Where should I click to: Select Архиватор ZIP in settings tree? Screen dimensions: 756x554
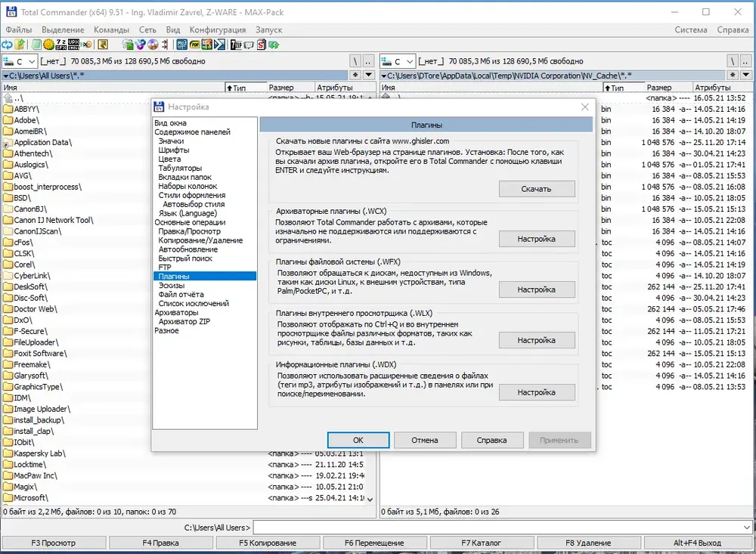click(x=184, y=322)
